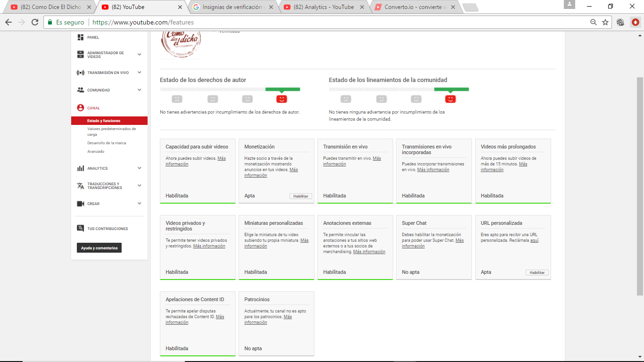Expand the Administrador de videos section
This screenshot has height=362, width=644.
click(x=140, y=55)
